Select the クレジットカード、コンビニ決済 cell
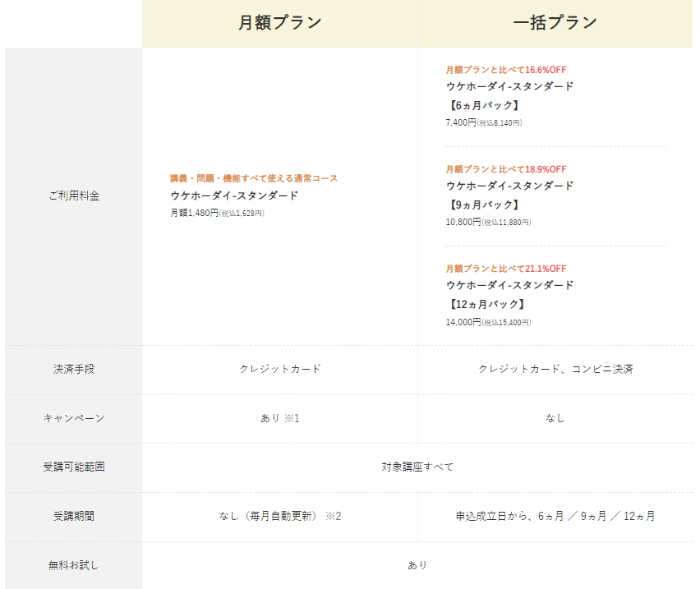The width and height of the screenshot is (700, 589). point(555,369)
